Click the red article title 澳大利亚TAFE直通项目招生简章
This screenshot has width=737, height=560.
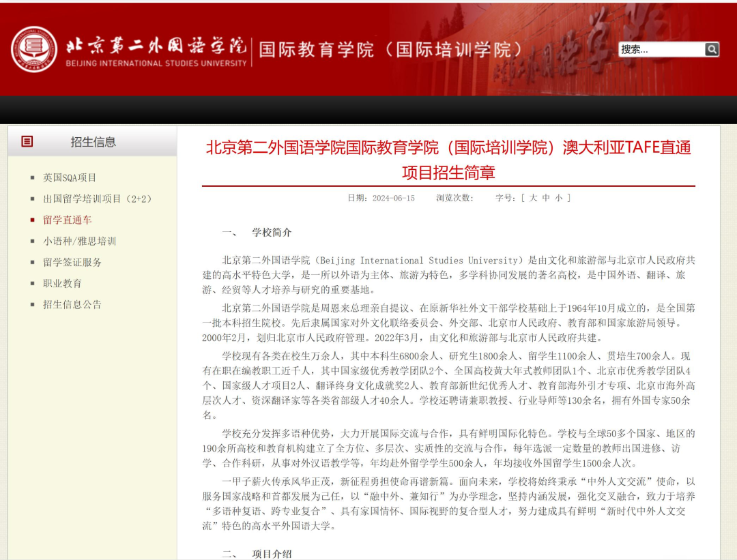(x=448, y=160)
